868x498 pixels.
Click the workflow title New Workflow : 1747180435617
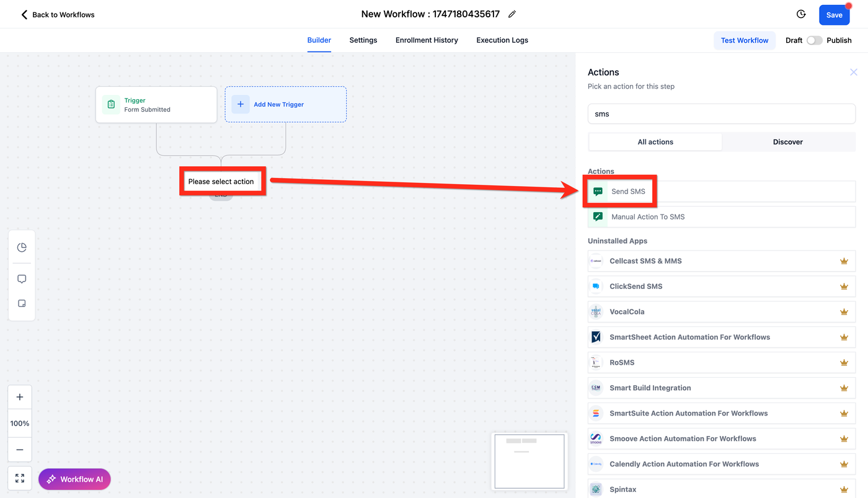pos(430,14)
